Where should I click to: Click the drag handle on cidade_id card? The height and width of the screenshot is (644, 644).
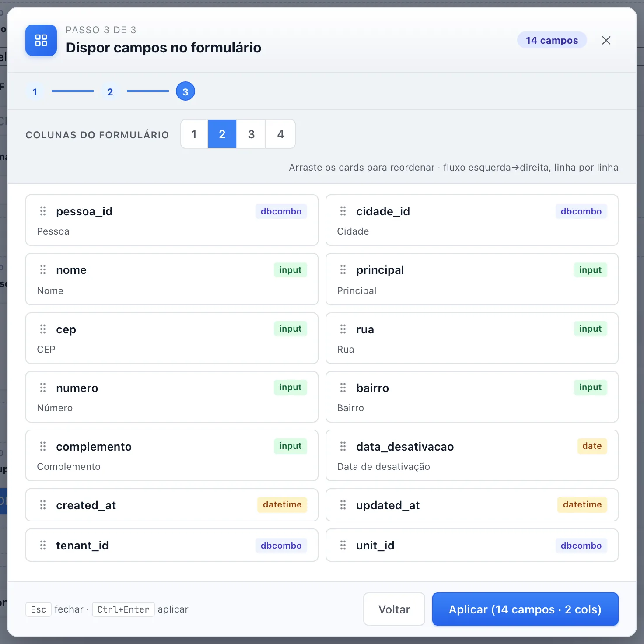(x=343, y=211)
